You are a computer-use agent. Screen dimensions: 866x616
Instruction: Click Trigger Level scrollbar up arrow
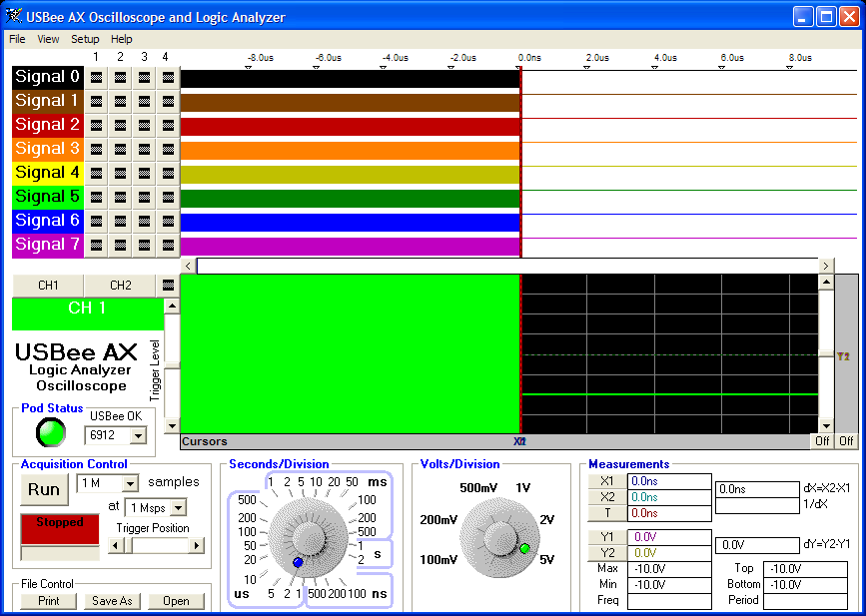[x=173, y=306]
